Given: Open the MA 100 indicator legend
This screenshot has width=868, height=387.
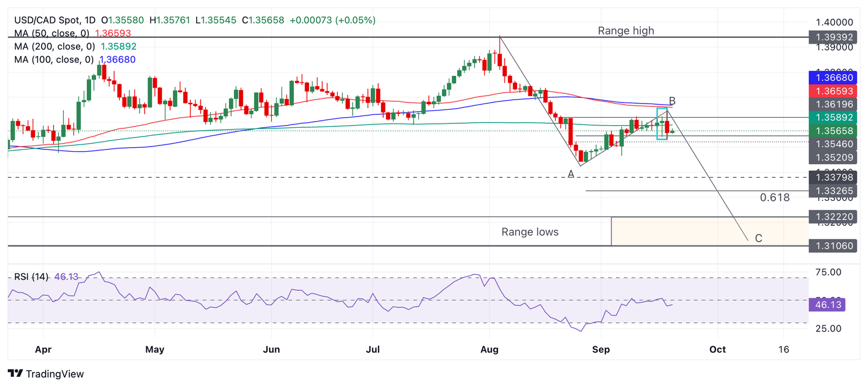Looking at the screenshot, I should click(53, 59).
